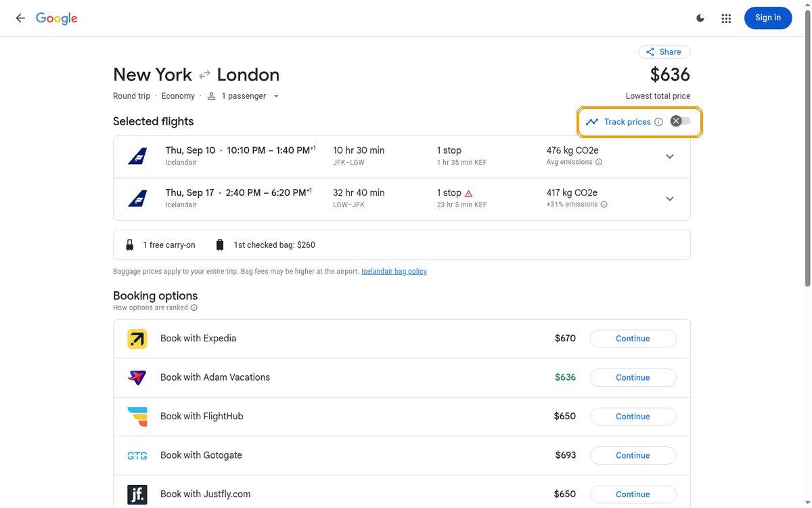812x508 pixels.
Task: Click the 10 hr 30 min duration
Action: pos(359,150)
